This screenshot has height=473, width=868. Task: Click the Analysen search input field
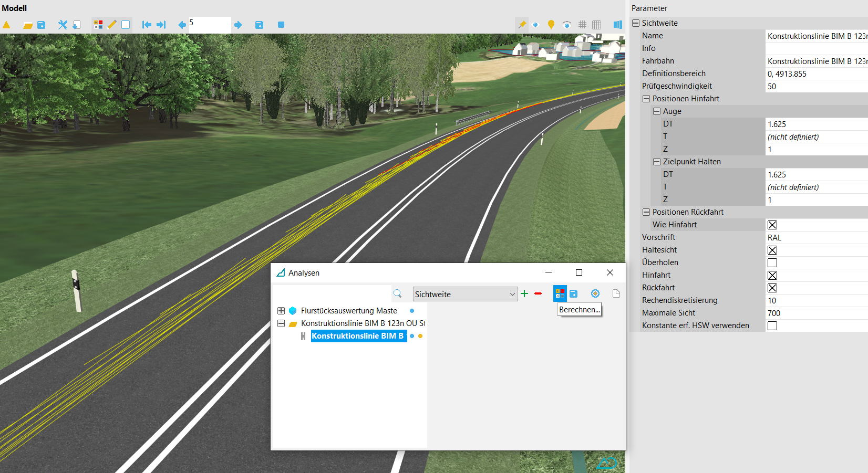tap(332, 293)
